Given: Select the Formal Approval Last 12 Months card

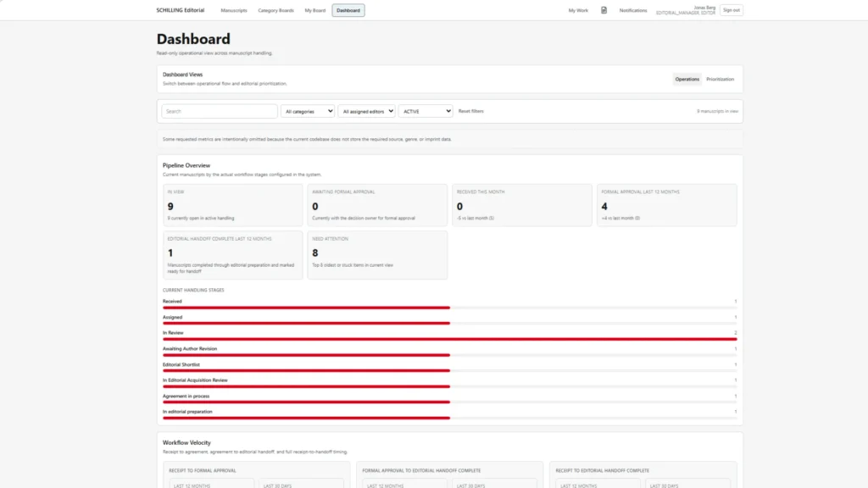Looking at the screenshot, I should (x=666, y=205).
